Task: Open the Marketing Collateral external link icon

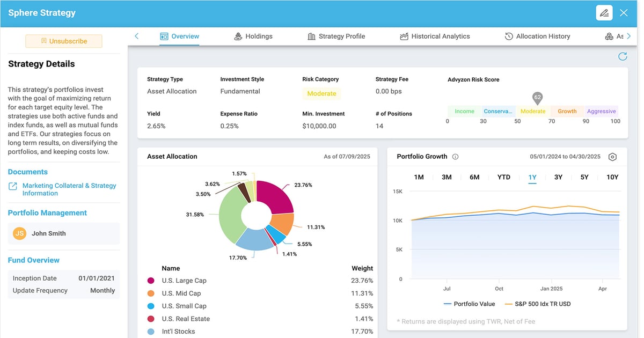Action: tap(12, 185)
